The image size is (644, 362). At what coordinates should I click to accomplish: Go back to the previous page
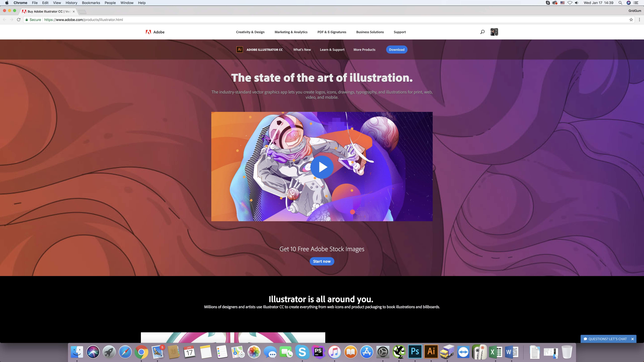pyautogui.click(x=5, y=20)
